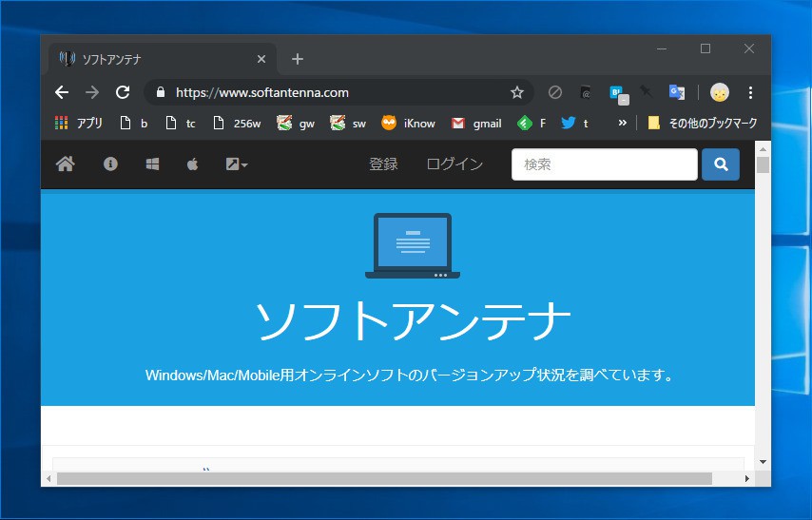The image size is (812, 520).
Task: Open the info circle page
Action: pos(110,164)
